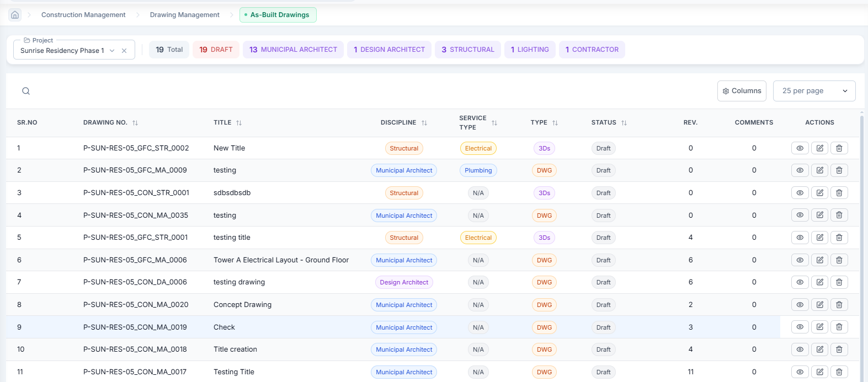Viewport: 868px width, 382px height.
Task: View the Check drawing row
Action: pyautogui.click(x=800, y=327)
